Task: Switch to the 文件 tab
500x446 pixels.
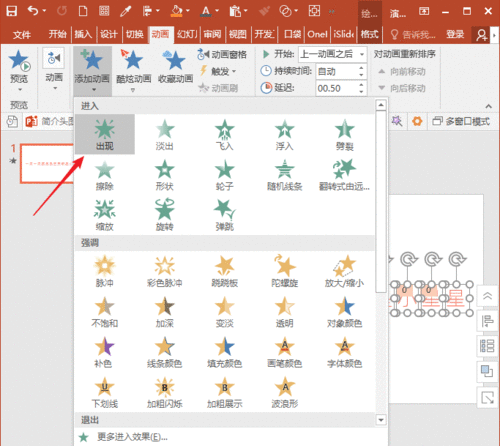Action: (x=22, y=34)
